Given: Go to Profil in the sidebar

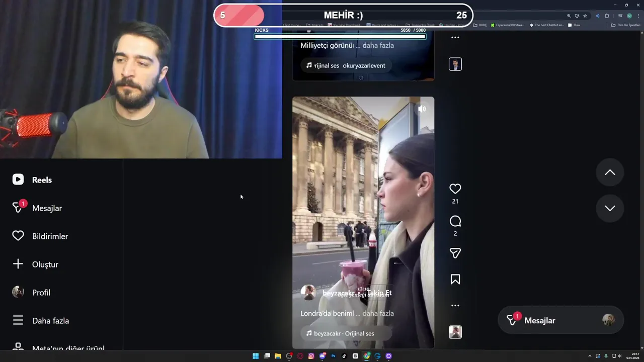Looking at the screenshot, I should (x=31, y=292).
